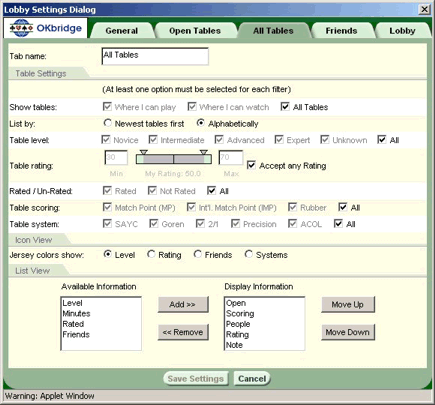Toggle the ACOL system checkbox
Viewport: 435px width, 405px height.
pyautogui.click(x=293, y=224)
